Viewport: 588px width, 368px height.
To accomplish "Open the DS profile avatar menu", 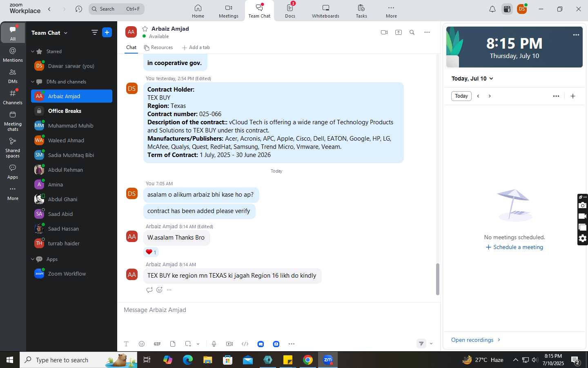I will 522,9.
